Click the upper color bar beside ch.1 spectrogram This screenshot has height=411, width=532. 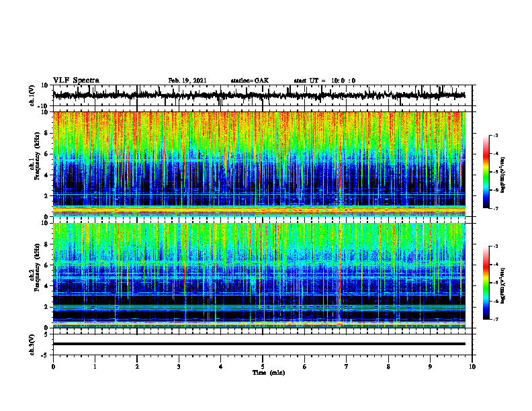point(486,172)
